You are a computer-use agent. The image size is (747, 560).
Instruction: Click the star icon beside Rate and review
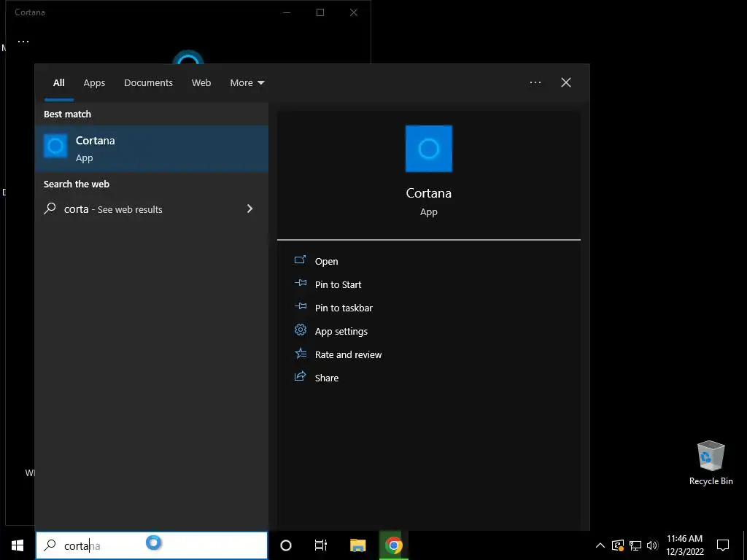tap(300, 353)
